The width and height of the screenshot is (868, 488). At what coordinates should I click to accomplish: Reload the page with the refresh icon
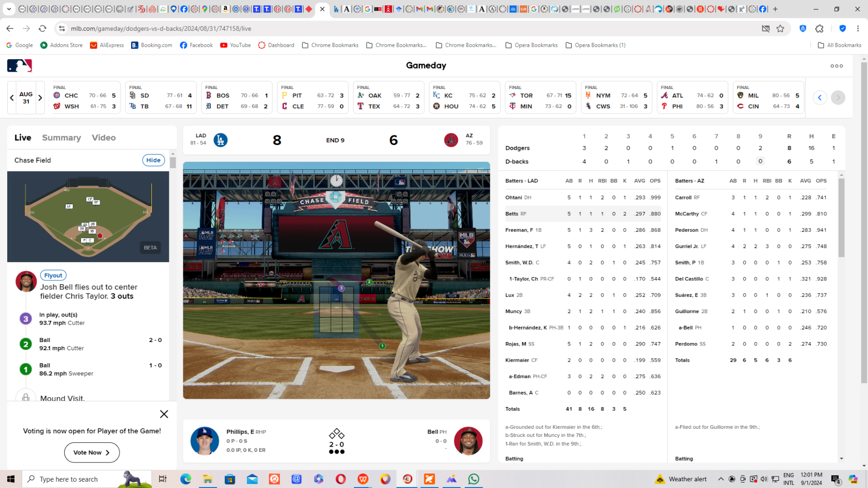pos(42,28)
